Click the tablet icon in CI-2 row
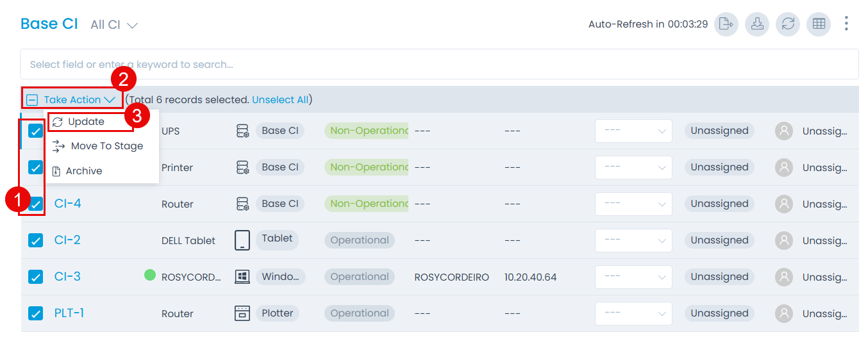Viewport: 868px width, 337px height. tap(242, 240)
